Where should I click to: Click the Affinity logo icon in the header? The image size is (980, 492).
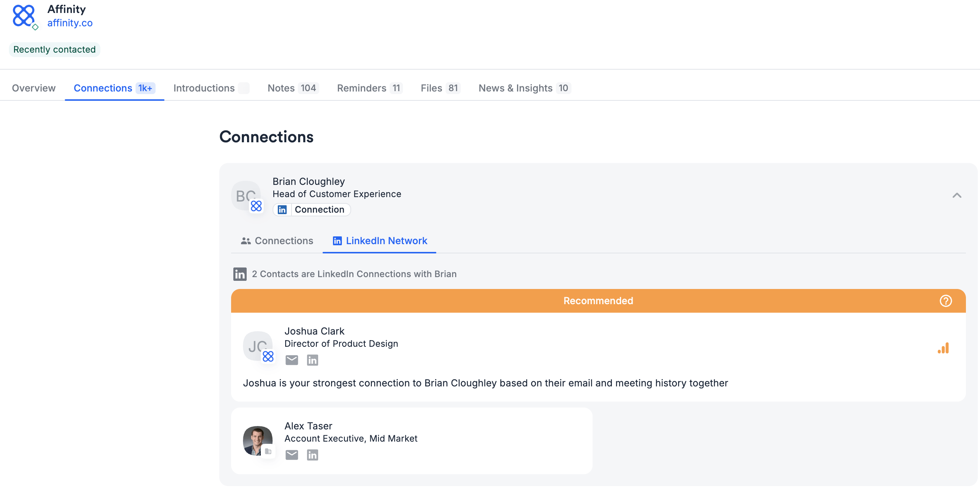pyautogui.click(x=24, y=16)
